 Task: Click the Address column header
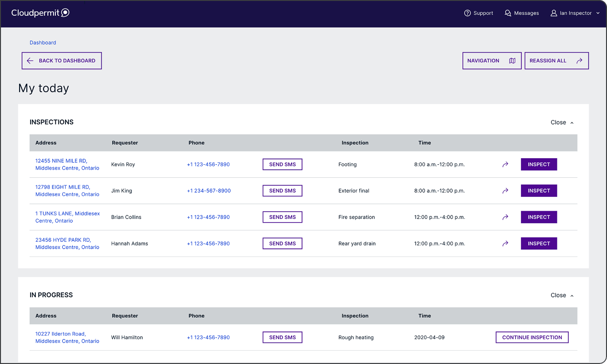point(46,142)
